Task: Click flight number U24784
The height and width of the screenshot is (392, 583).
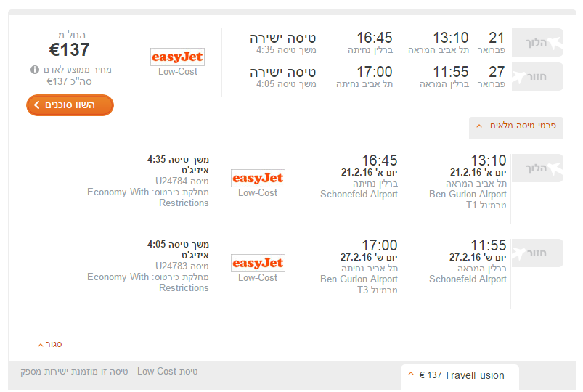Action: pyautogui.click(x=171, y=181)
